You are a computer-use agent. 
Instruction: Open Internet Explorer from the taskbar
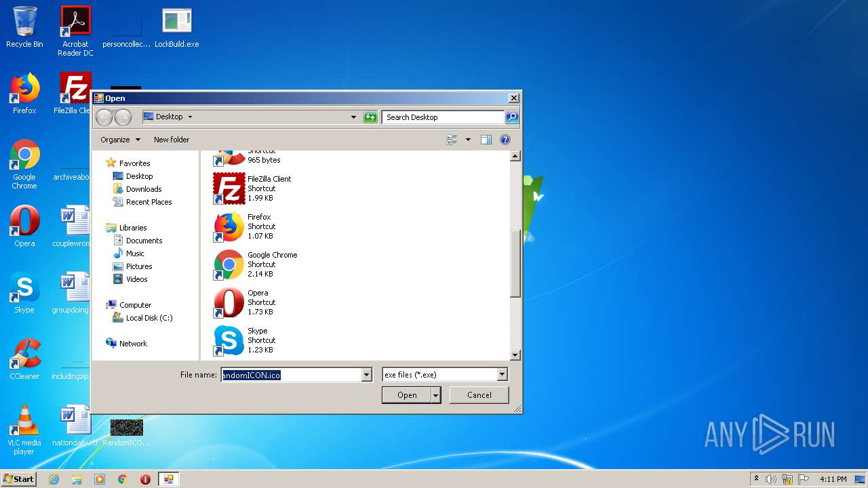coord(54,479)
